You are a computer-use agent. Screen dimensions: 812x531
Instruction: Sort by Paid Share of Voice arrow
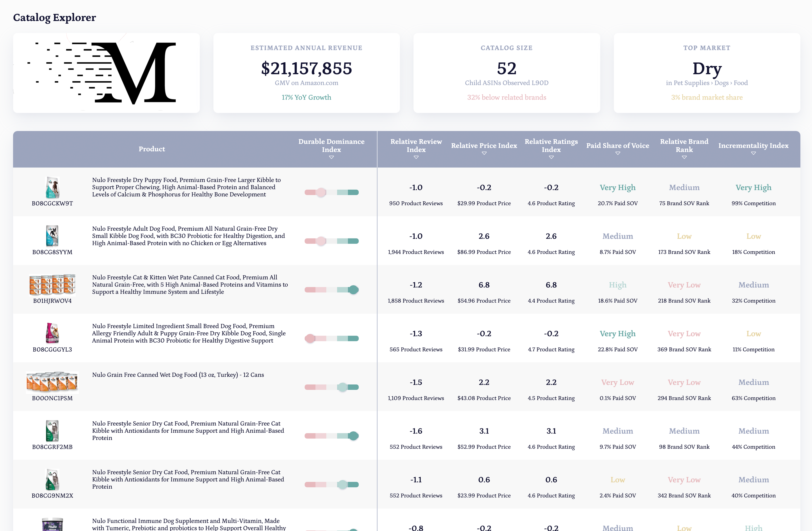tap(618, 153)
